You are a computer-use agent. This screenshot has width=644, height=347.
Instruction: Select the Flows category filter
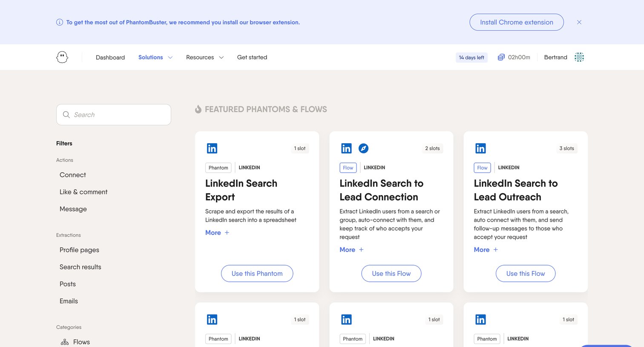(x=81, y=342)
